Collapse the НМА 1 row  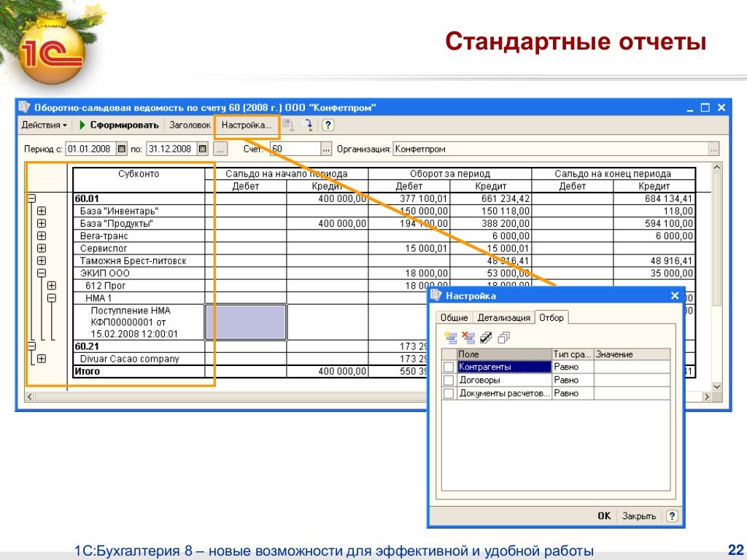[x=52, y=298]
